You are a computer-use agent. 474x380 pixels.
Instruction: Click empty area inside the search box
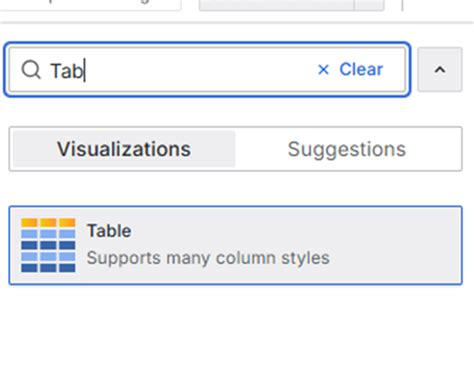pos(200,70)
